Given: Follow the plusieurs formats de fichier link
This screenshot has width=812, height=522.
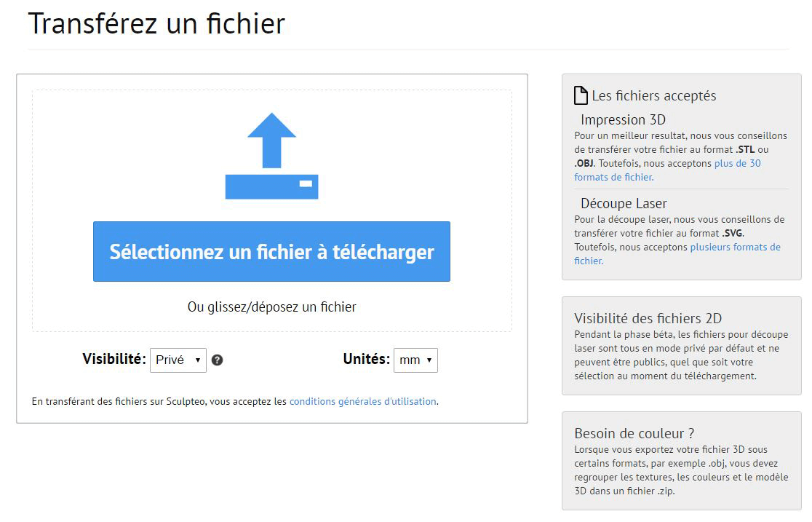Looking at the screenshot, I should pyautogui.click(x=677, y=254).
